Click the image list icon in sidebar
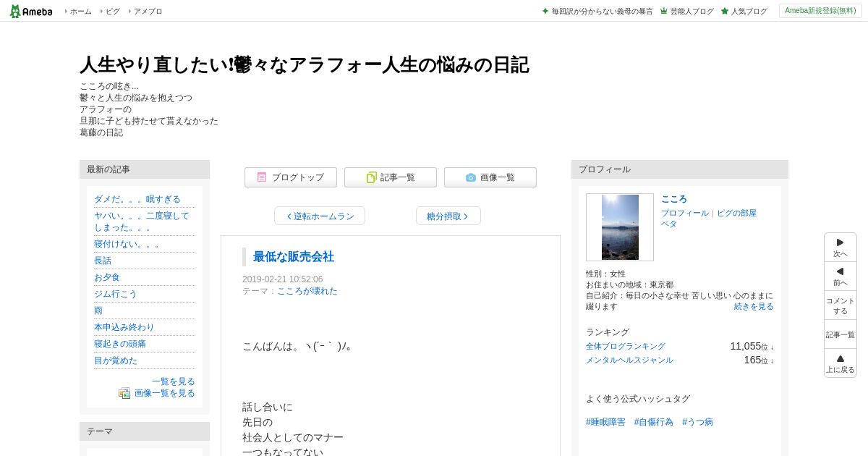The height and width of the screenshot is (456, 868). pyautogui.click(x=124, y=393)
